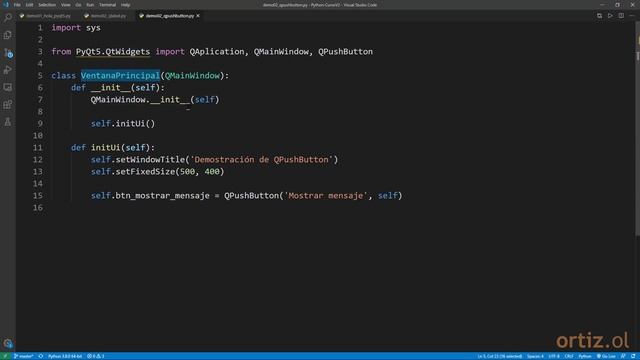The width and height of the screenshot is (640, 360).
Task: Open the Extensions view
Action: click(8, 105)
